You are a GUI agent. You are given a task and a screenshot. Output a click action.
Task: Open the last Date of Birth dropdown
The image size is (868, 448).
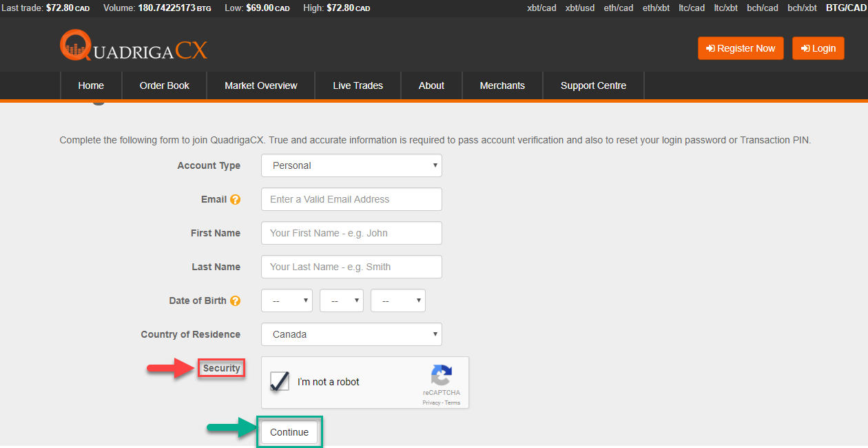pyautogui.click(x=398, y=301)
